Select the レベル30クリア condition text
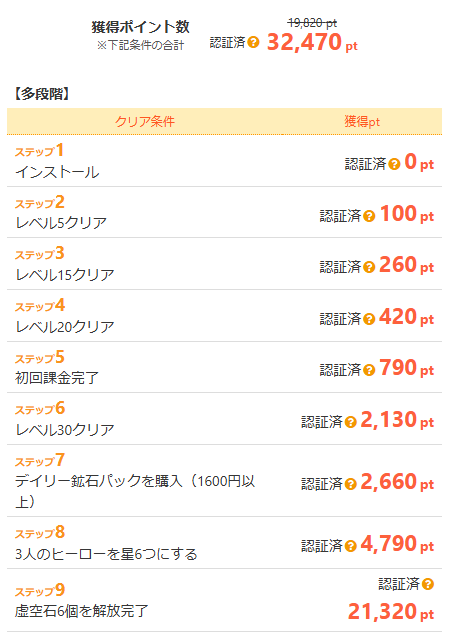The width and height of the screenshot is (451, 635). pyautogui.click(x=65, y=430)
